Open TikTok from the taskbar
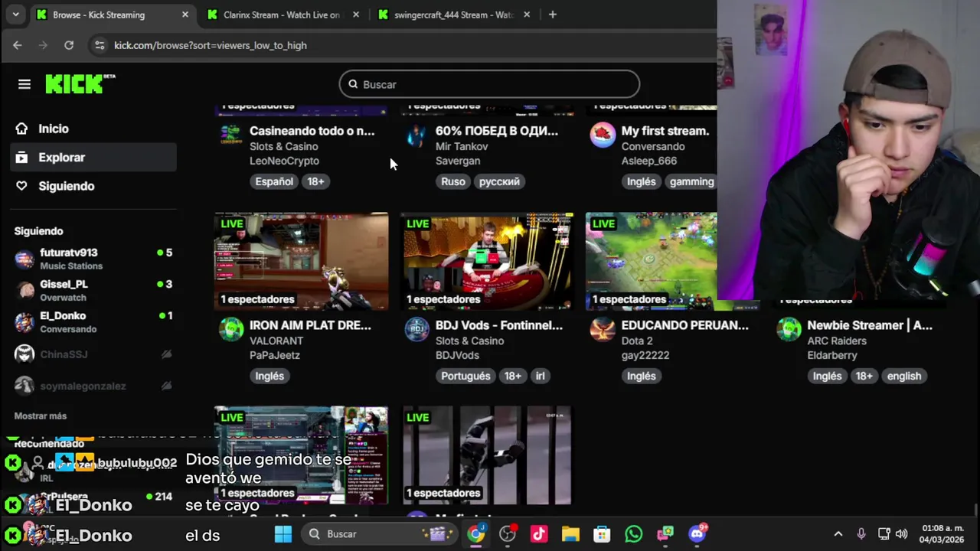 tap(539, 534)
